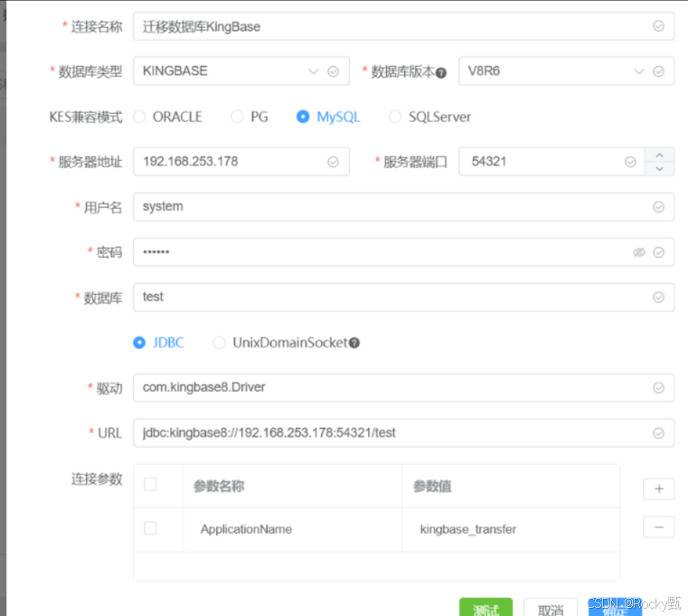Click check icon in 数据库类型 field

pos(333,71)
